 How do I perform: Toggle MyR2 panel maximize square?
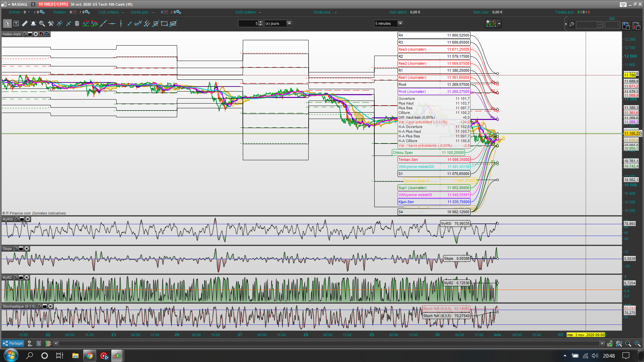coord(21,278)
